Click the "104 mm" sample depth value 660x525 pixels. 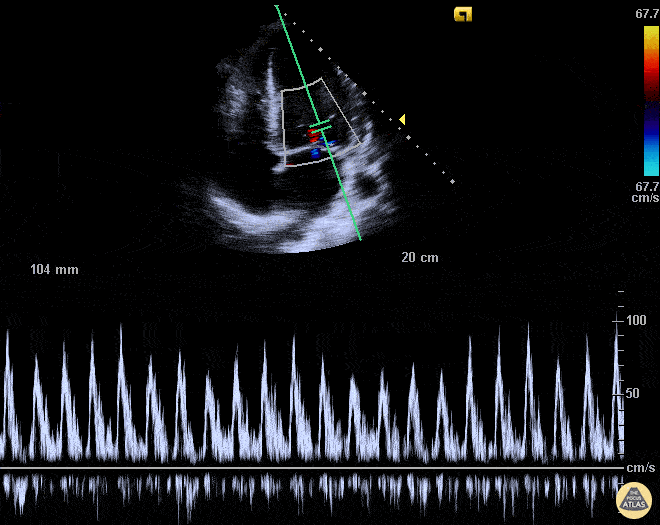click(54, 269)
